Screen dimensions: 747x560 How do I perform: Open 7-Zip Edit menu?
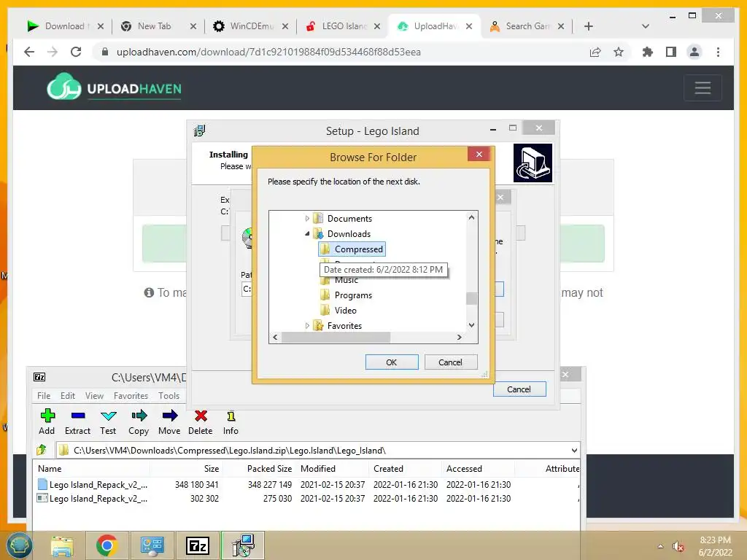[x=68, y=396]
